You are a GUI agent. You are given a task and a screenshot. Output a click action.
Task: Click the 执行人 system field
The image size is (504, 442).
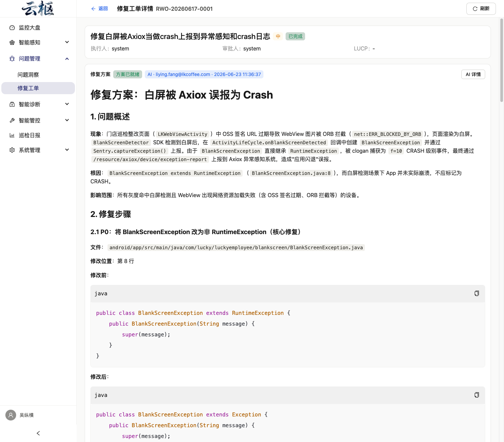coord(110,49)
